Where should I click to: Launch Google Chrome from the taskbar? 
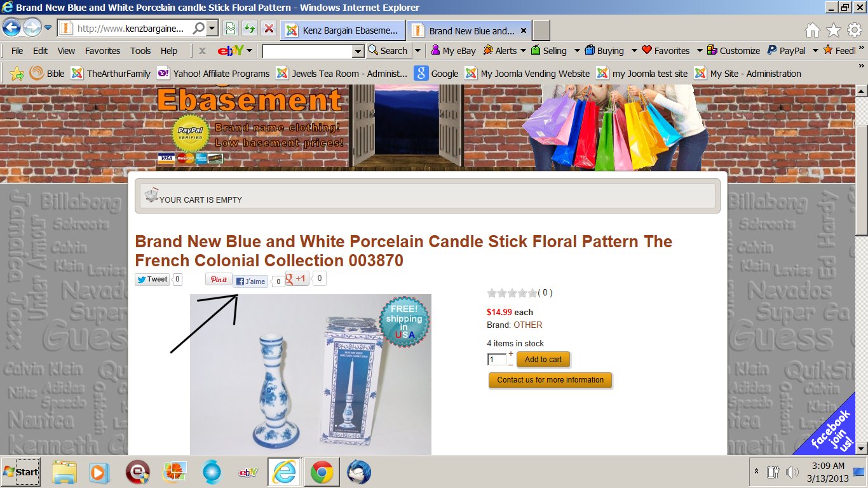[x=322, y=472]
